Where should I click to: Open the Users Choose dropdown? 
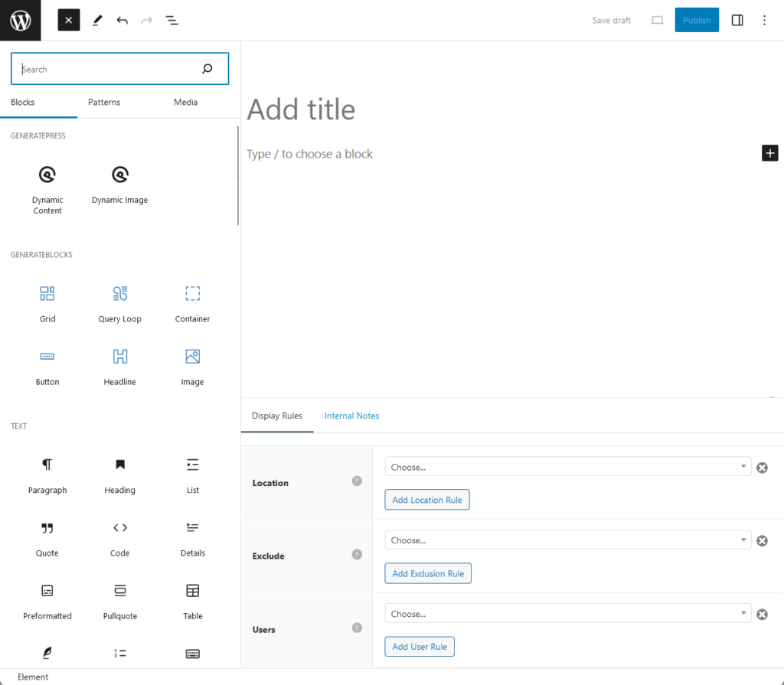[x=567, y=613]
